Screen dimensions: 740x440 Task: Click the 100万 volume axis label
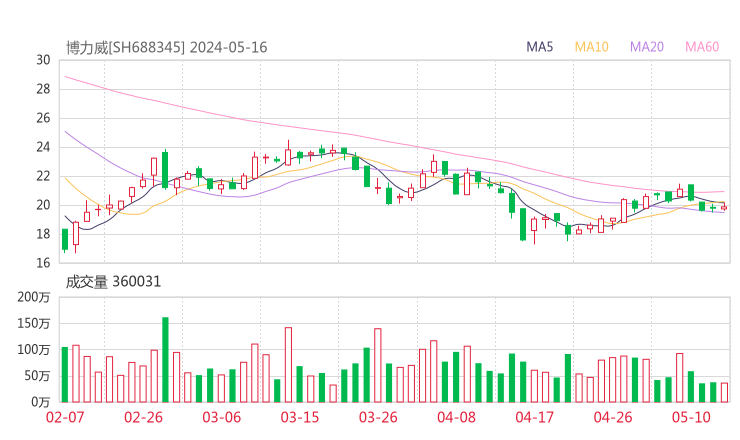(34, 350)
